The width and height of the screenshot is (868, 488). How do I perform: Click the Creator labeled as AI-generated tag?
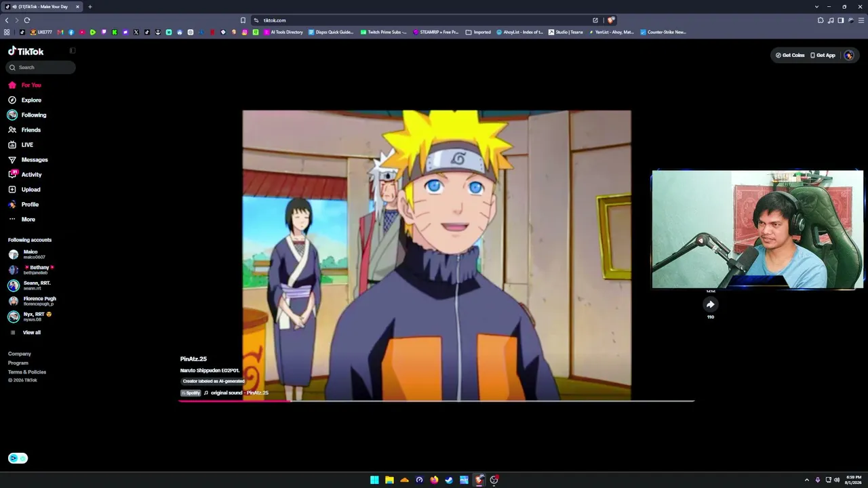tap(213, 381)
